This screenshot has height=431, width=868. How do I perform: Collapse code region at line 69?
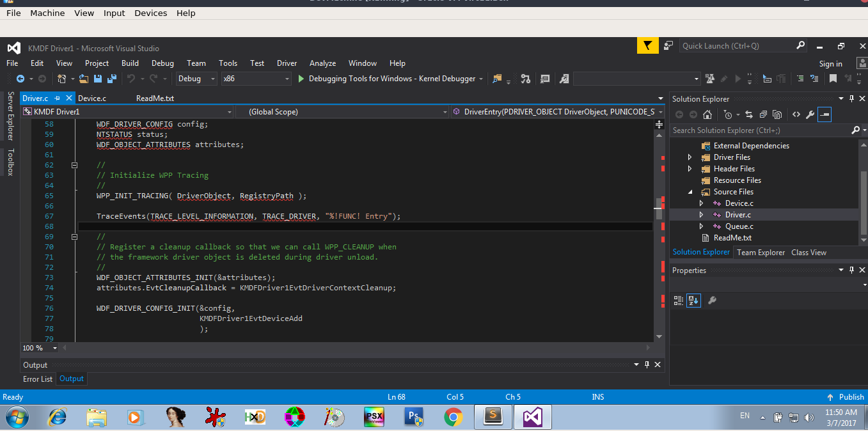point(74,237)
